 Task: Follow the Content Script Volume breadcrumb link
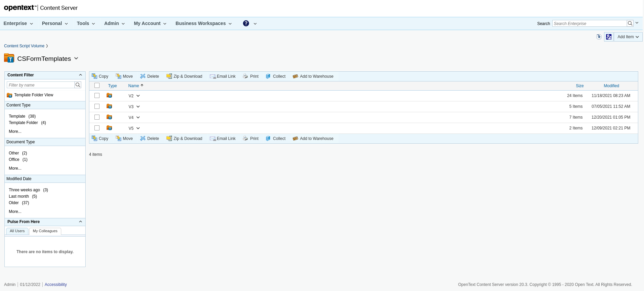click(24, 46)
